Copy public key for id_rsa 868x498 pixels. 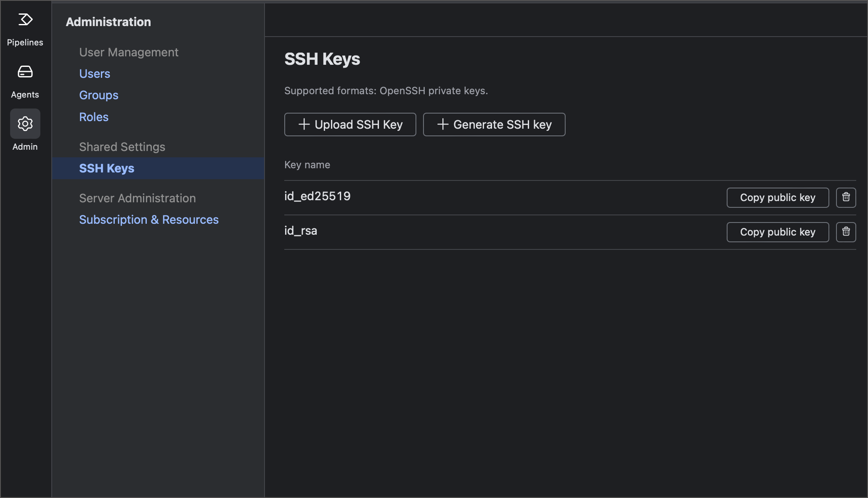coord(777,232)
